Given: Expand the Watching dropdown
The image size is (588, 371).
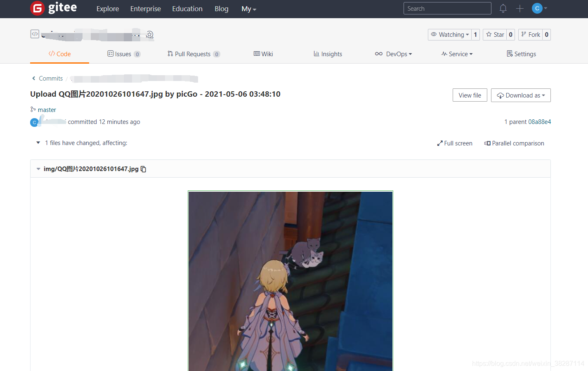Looking at the screenshot, I should click(449, 35).
